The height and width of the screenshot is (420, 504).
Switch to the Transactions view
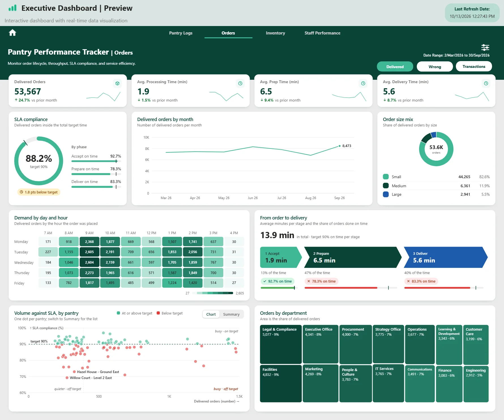tap(474, 66)
